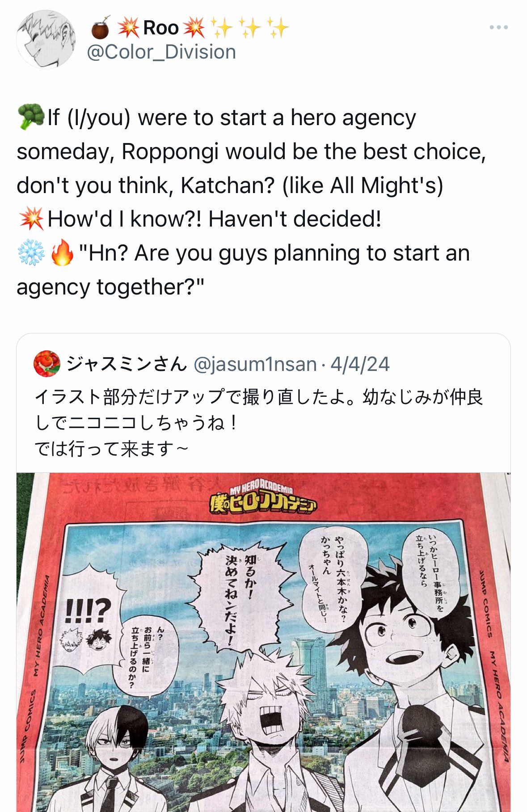This screenshot has height=812, width=527.
Task: Tap the broccoli emoji in the tweet
Action: click(31, 117)
